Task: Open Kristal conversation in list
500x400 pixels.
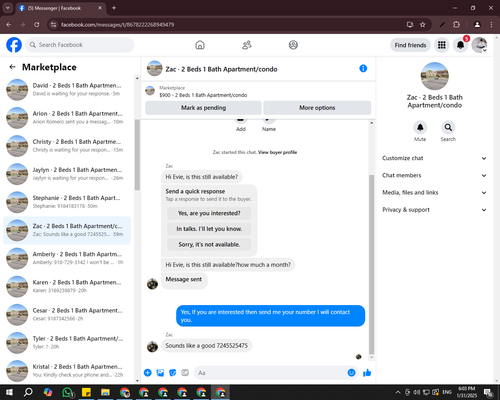Action: point(67,371)
